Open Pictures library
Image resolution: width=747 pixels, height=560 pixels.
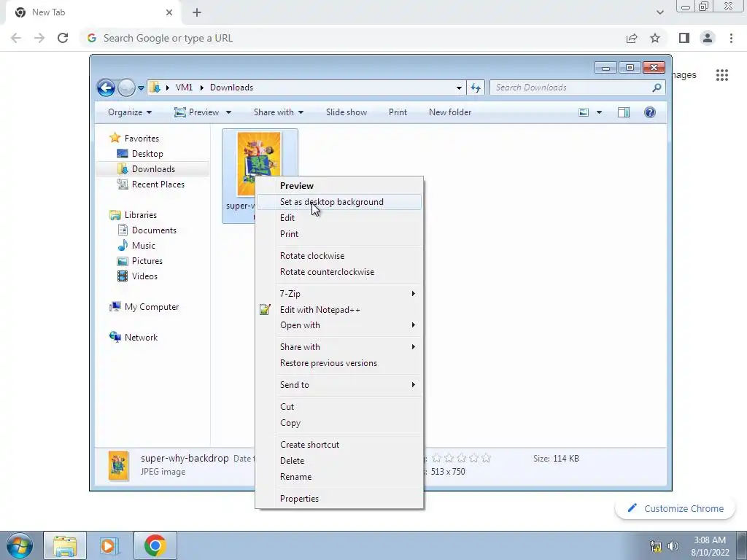pos(147,261)
